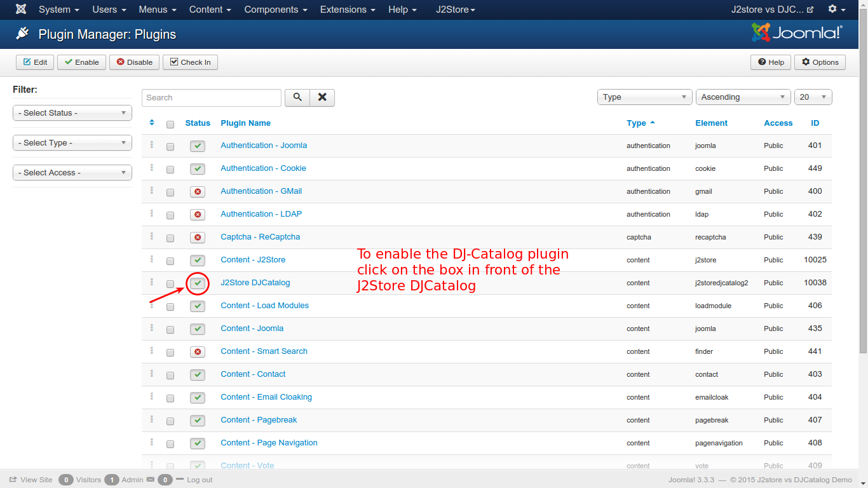Open the 20 items-per-page dropdown
This screenshot has width=868, height=488.
coord(813,97)
